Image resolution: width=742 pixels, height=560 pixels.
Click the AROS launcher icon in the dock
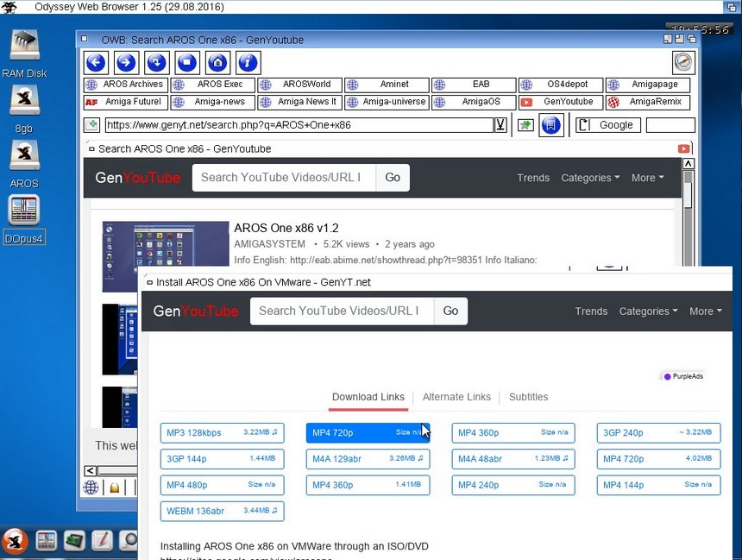[x=15, y=541]
